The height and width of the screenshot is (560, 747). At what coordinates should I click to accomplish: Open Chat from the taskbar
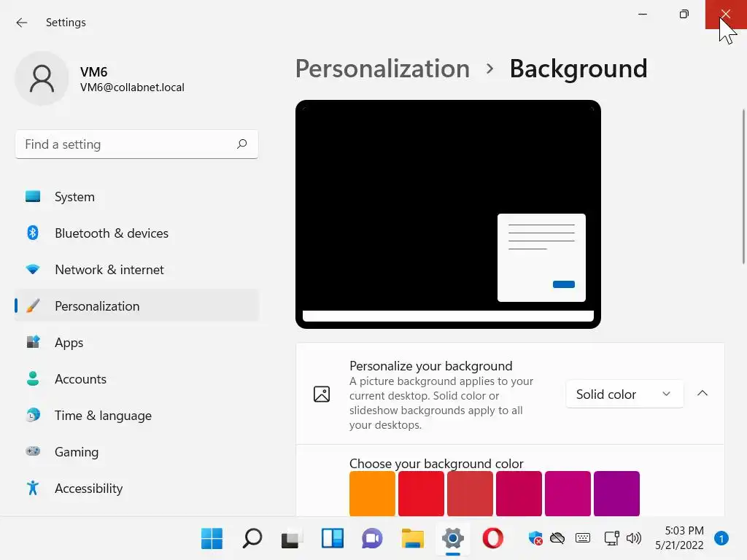click(x=372, y=539)
